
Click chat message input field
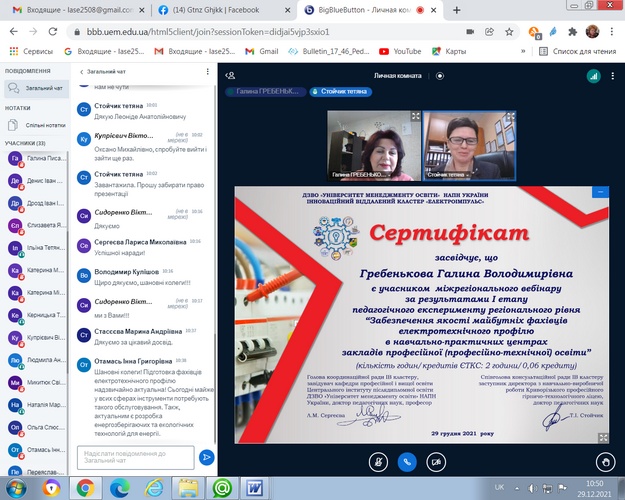136,457
